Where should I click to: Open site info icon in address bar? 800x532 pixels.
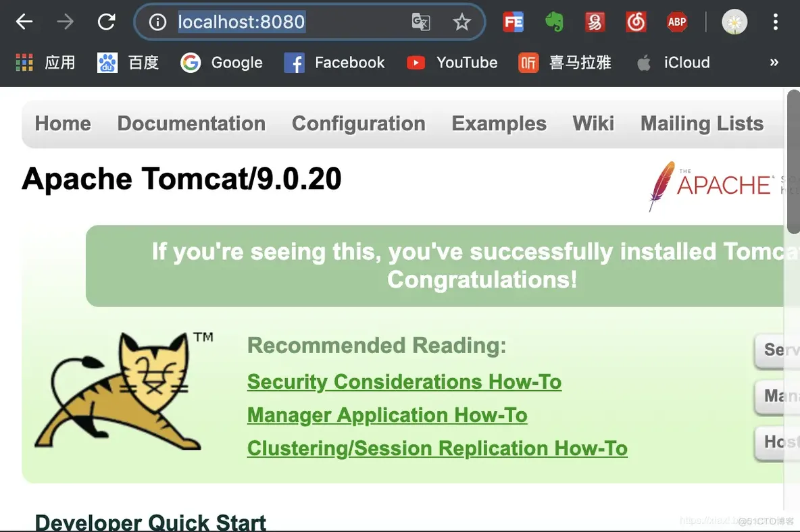point(157,22)
